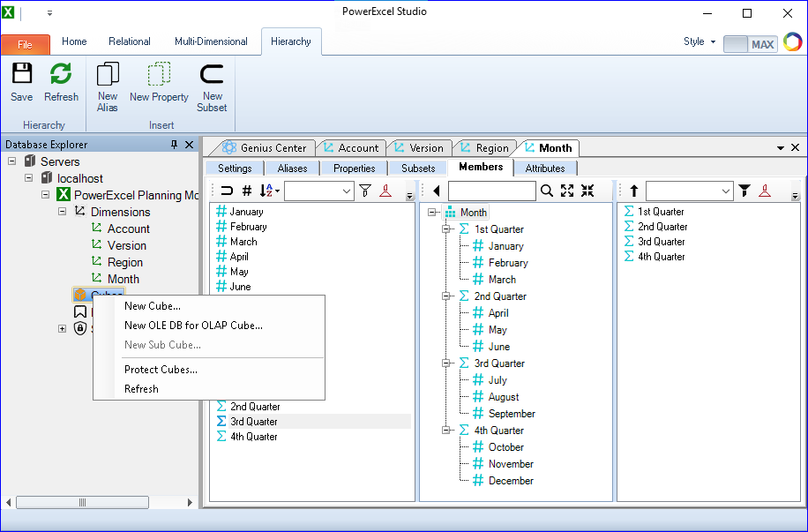Switch to the Relational ribbon tab

coord(130,41)
